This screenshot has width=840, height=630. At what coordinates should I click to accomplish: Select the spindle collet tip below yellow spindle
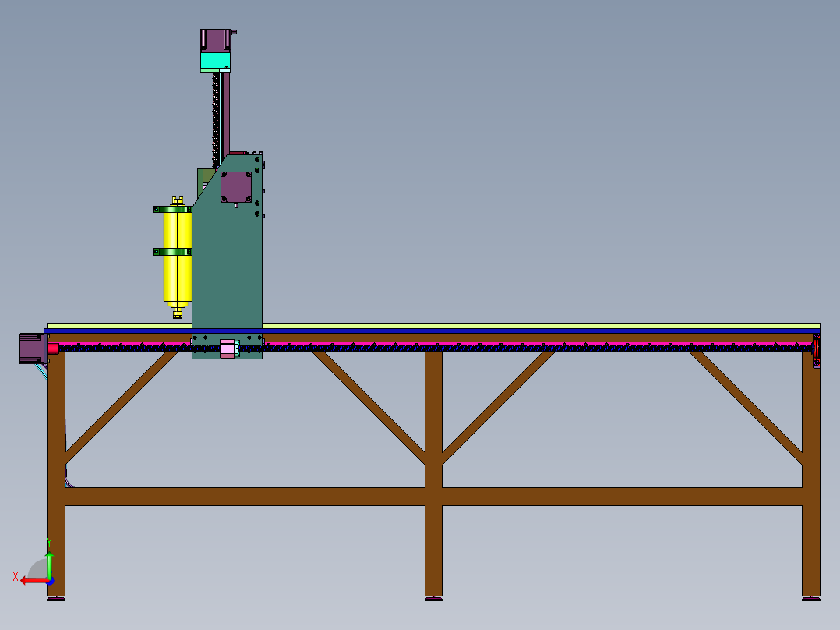click(178, 314)
